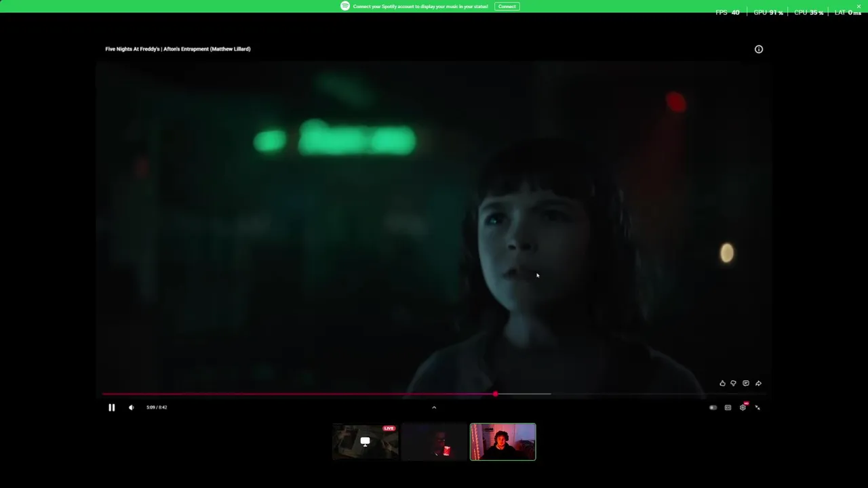The width and height of the screenshot is (868, 488).
Task: Click the 5:09 / 8:42 timestamp
Action: tap(157, 407)
